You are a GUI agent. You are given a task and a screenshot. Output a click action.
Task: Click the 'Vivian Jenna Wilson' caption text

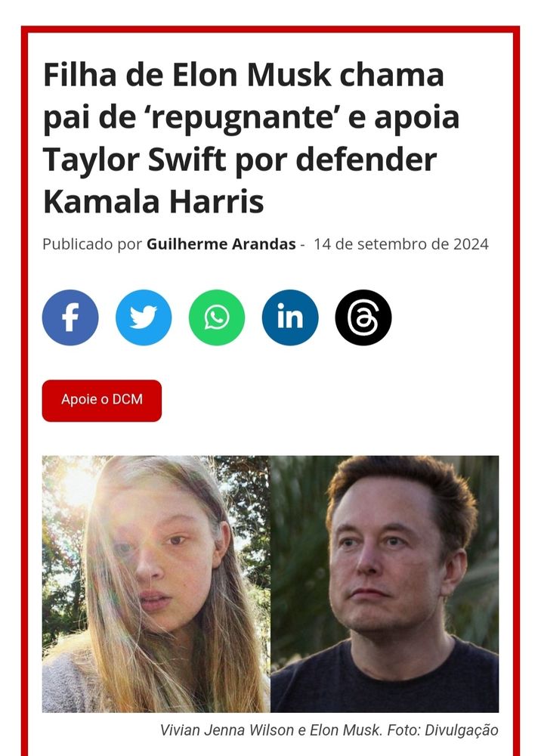tap(227, 730)
